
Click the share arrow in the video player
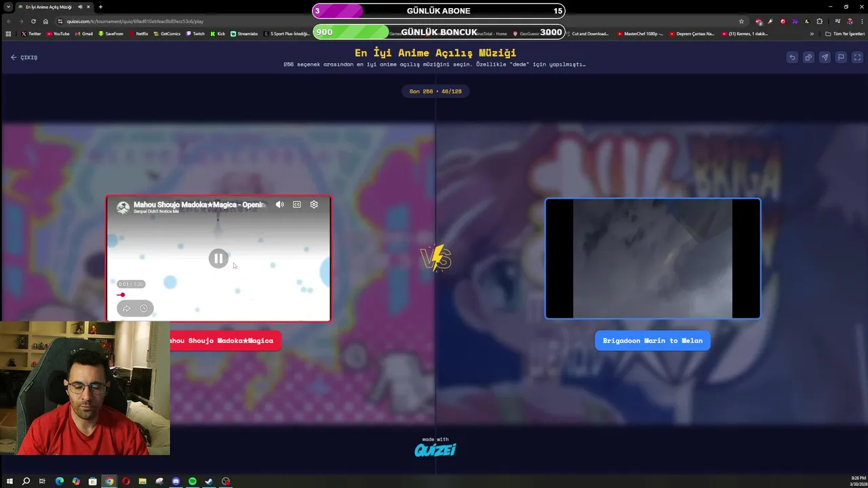pyautogui.click(x=126, y=308)
